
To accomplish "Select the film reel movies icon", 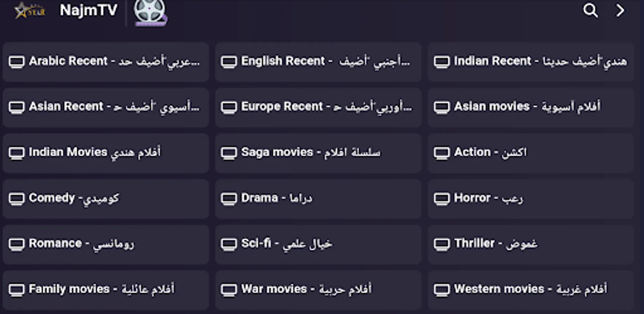I will [150, 13].
